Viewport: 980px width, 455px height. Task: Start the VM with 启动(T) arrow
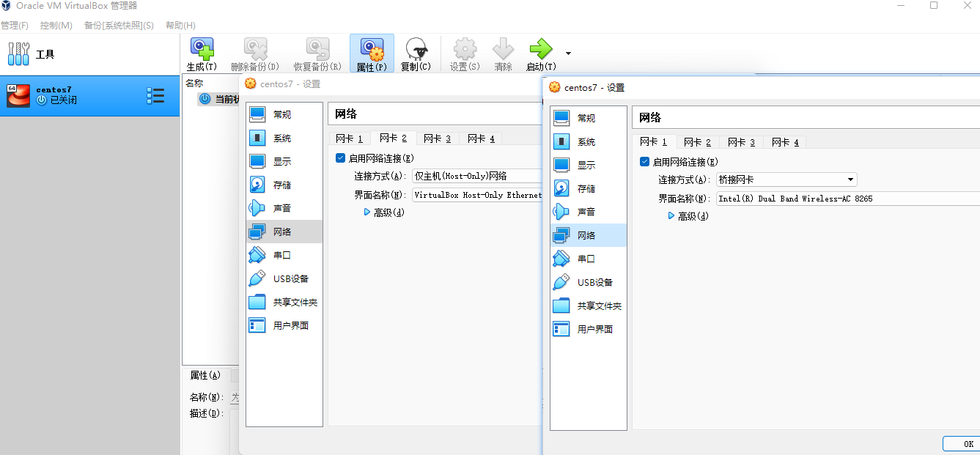[541, 54]
